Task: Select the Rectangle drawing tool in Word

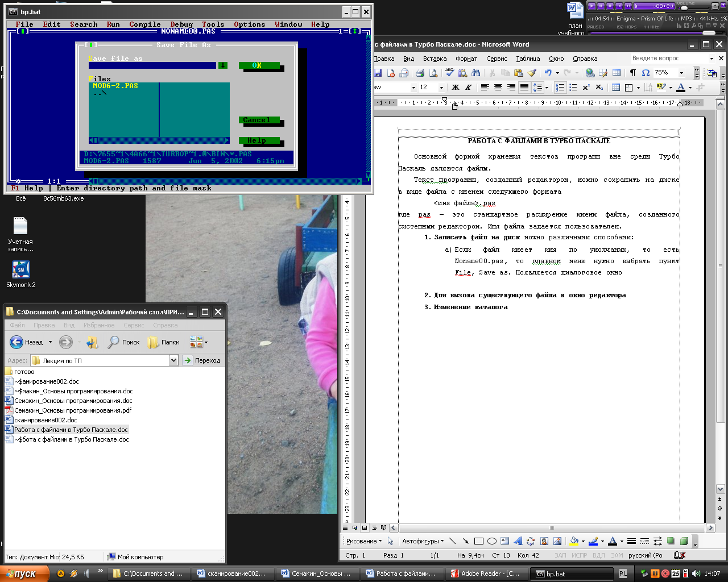Action: click(478, 541)
